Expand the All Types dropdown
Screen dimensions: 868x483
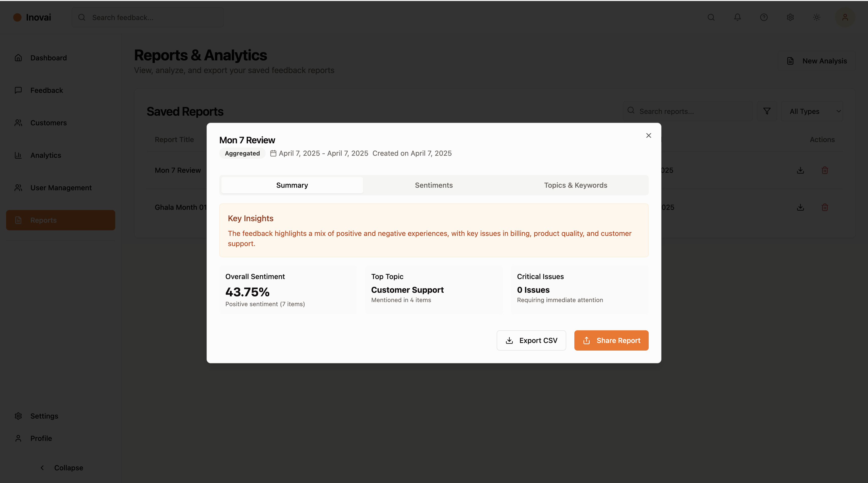812,111
